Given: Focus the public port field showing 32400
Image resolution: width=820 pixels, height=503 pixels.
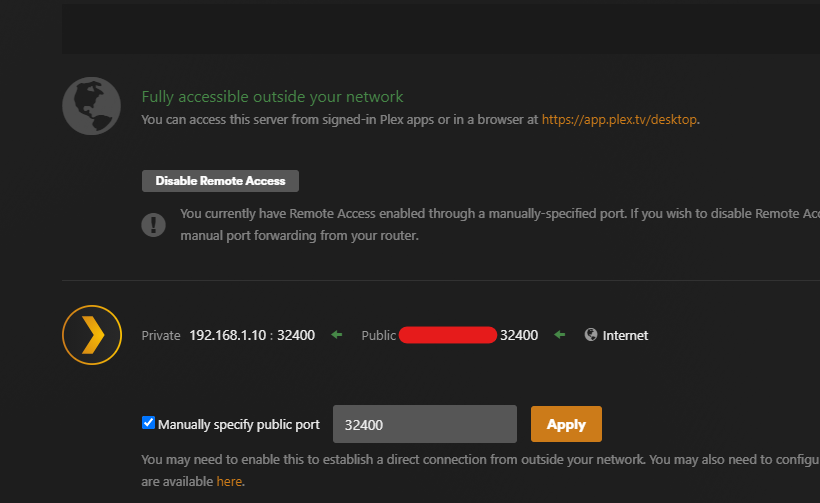Looking at the screenshot, I should [425, 424].
